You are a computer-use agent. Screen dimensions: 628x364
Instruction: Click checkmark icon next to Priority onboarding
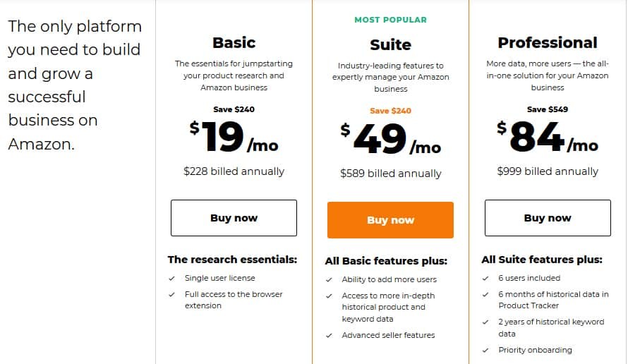(x=485, y=351)
